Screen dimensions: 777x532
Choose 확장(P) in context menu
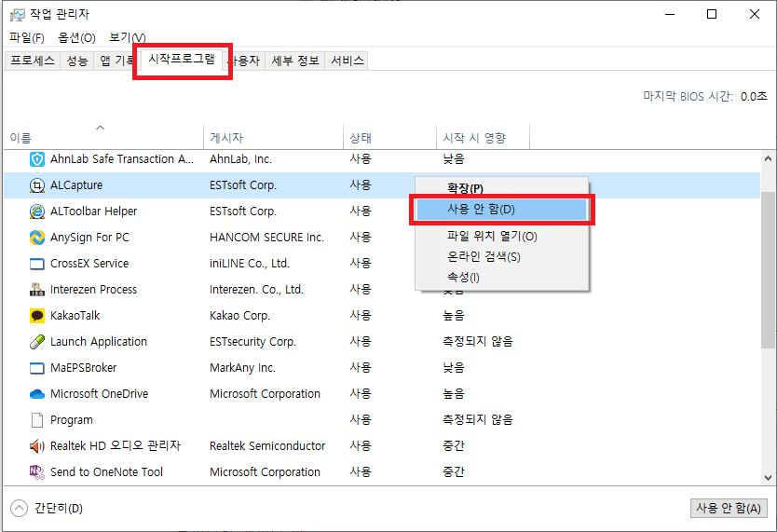click(x=502, y=188)
